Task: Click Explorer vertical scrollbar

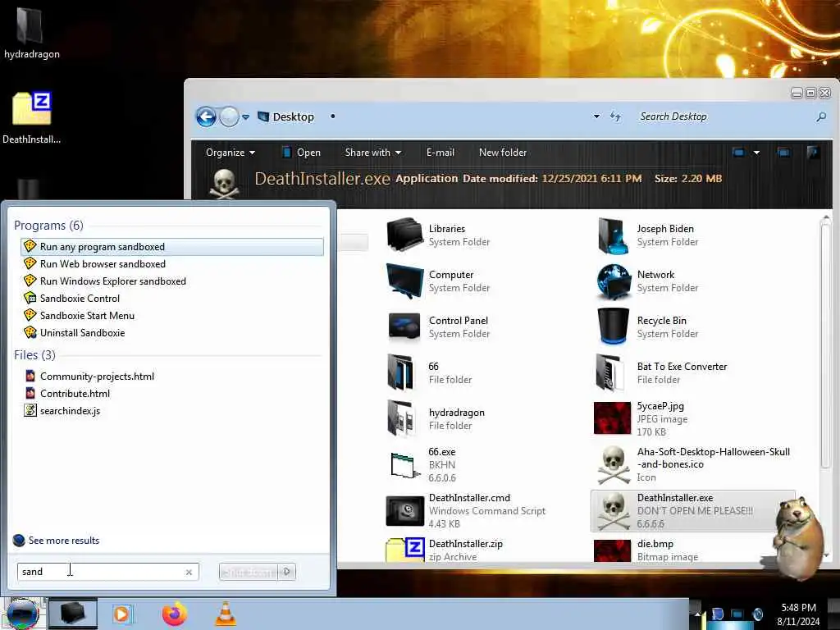Action: (825, 343)
